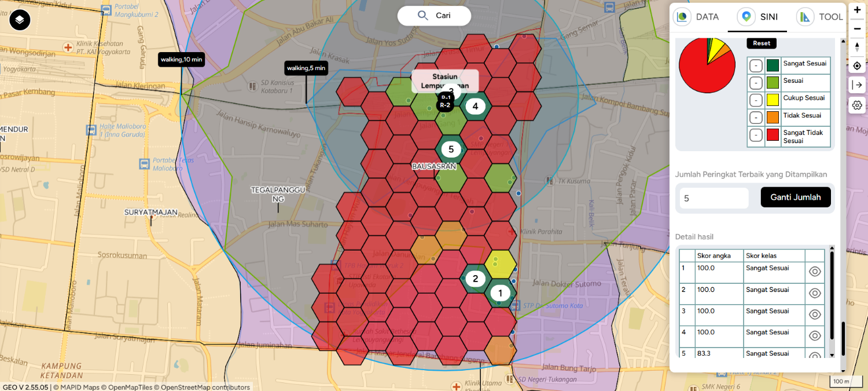
Task: Collapse the right sidebar panel
Action: pos(857,85)
